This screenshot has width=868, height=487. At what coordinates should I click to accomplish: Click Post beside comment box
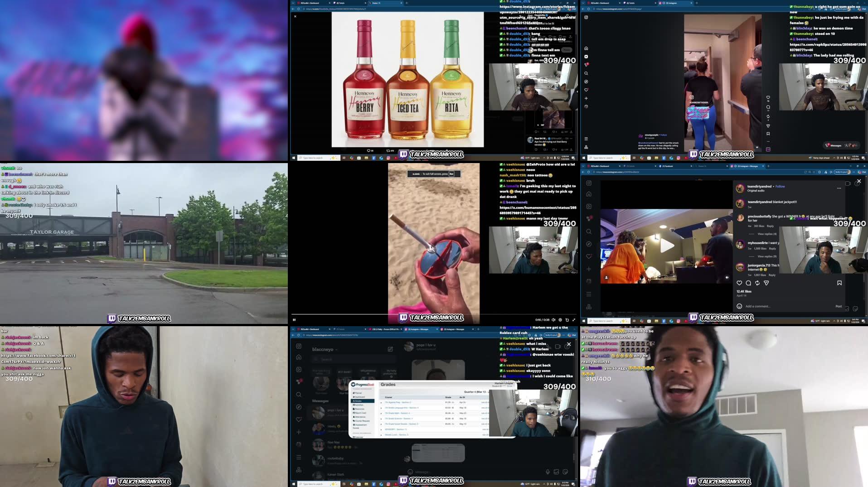[839, 306]
